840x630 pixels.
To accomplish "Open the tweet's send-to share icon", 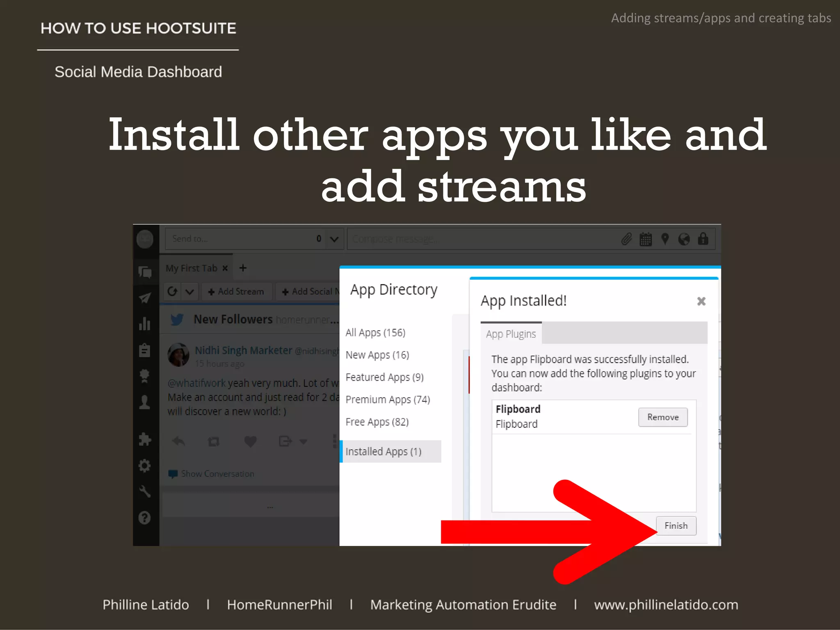I will click(x=285, y=441).
